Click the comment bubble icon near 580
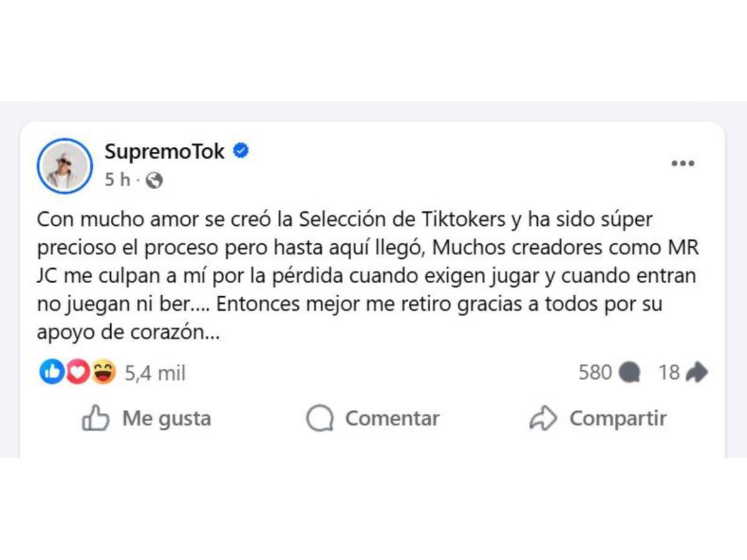Viewport: 747px width, 560px height. [x=631, y=372]
